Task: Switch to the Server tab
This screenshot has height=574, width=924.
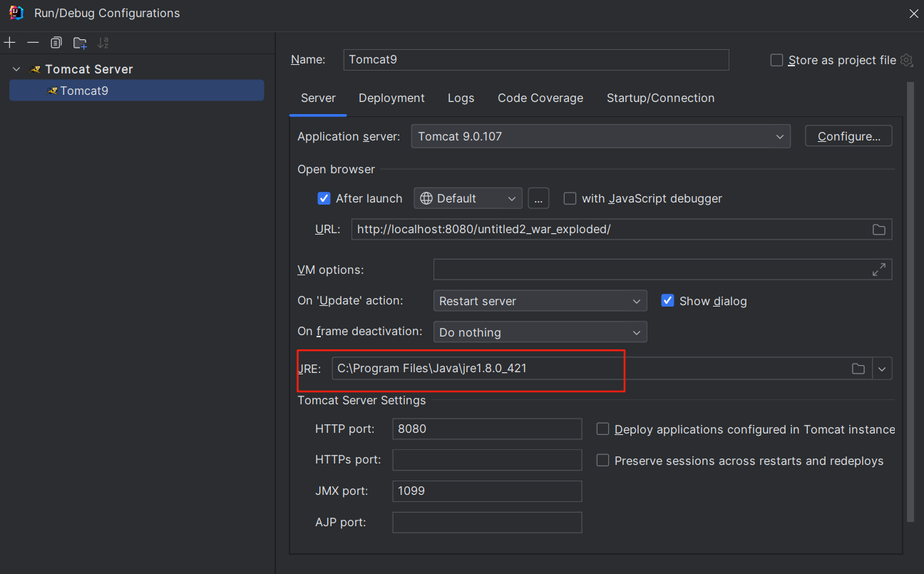Action: pos(318,98)
